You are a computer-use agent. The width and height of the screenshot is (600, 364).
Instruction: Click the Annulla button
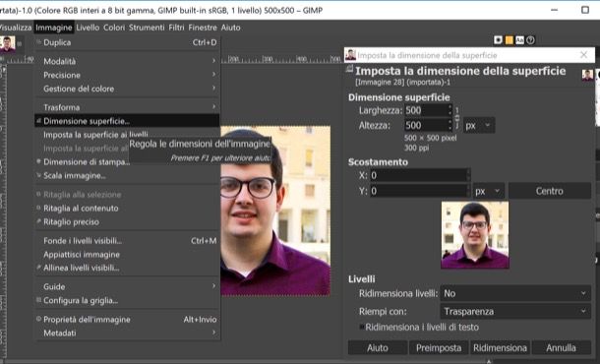[562, 348]
